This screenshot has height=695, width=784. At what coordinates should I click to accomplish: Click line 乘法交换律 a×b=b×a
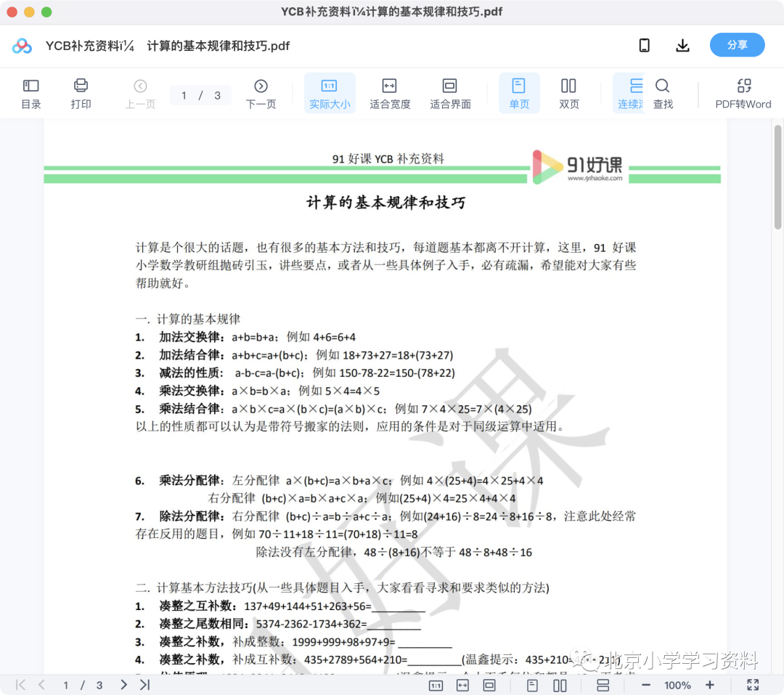coord(258,391)
